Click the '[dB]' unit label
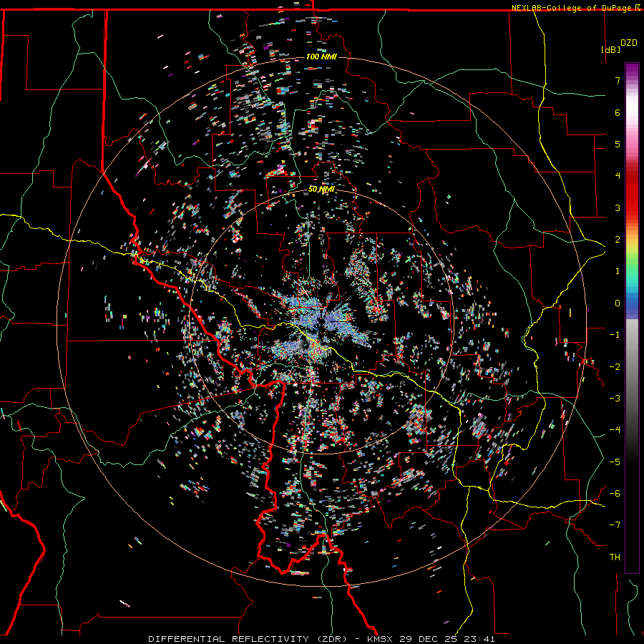 [x=610, y=49]
